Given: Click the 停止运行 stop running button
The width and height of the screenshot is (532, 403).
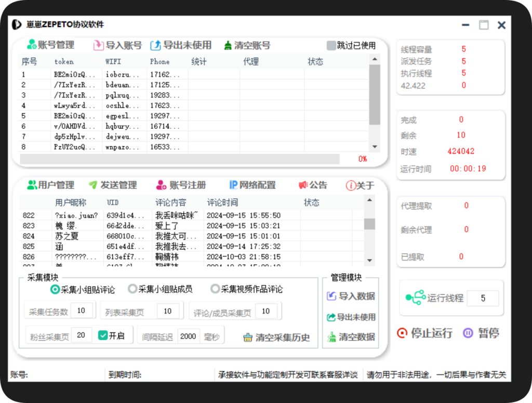Looking at the screenshot, I should pyautogui.click(x=425, y=334).
